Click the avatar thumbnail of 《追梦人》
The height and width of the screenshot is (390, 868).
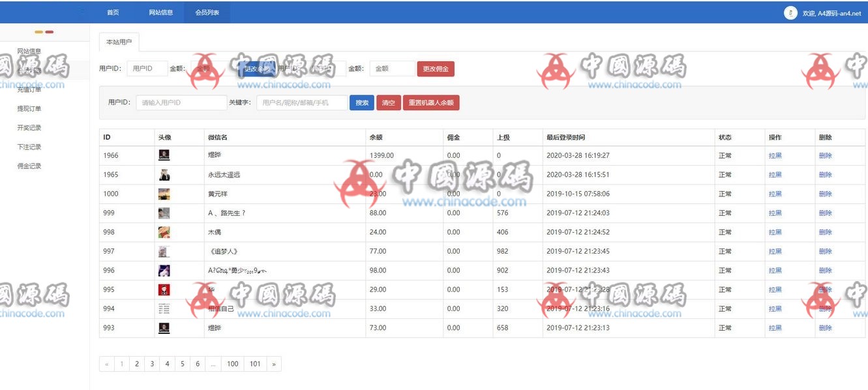164,251
